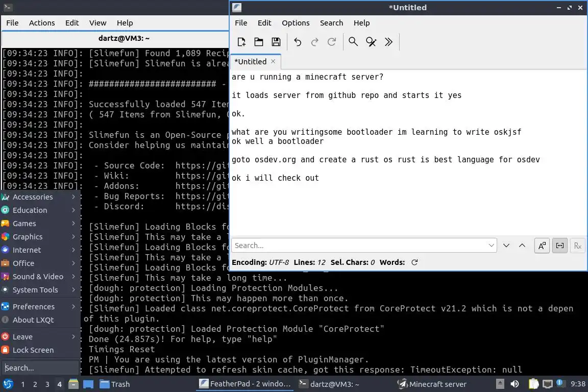588x392 pixels.
Task: Find previous match with up arrow
Action: [522, 246]
